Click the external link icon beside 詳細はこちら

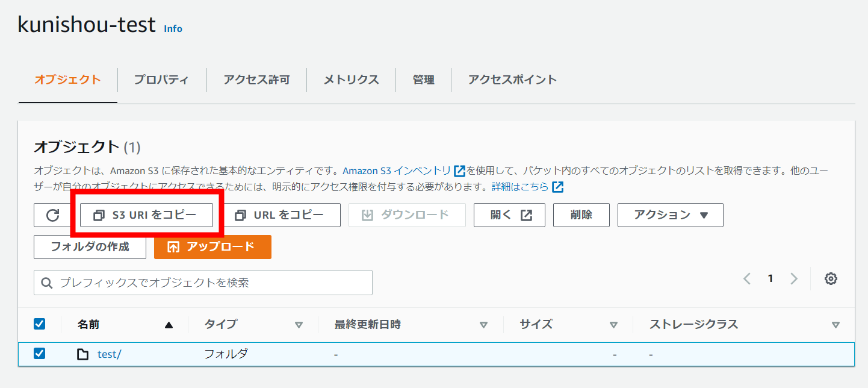pos(557,187)
